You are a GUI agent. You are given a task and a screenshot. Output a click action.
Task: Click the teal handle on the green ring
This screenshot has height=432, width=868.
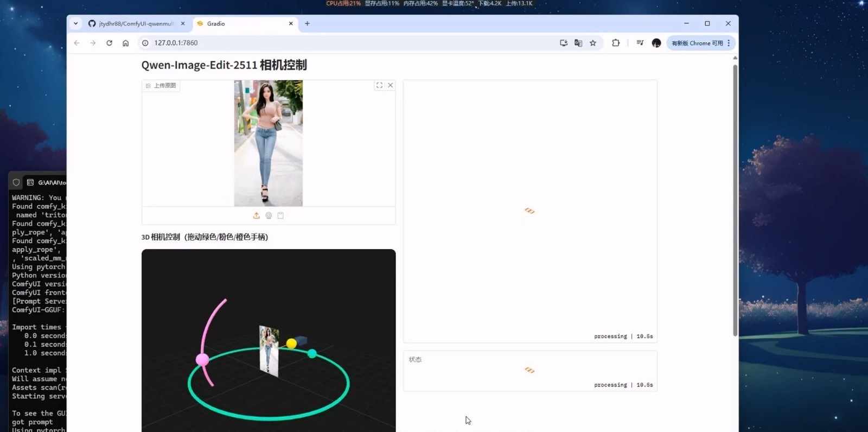[312, 354]
